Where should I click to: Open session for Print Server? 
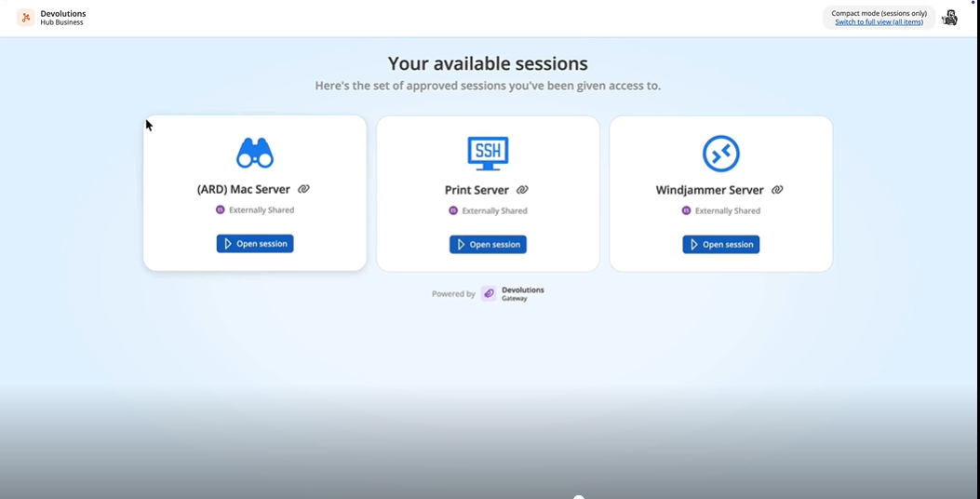coord(488,245)
